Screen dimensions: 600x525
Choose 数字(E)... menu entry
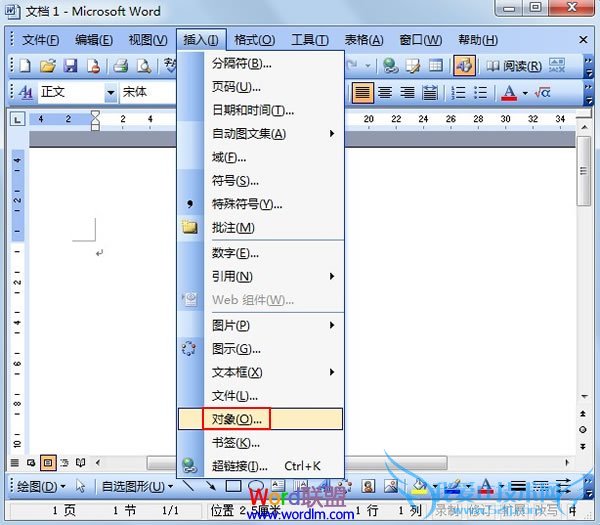pos(261,253)
